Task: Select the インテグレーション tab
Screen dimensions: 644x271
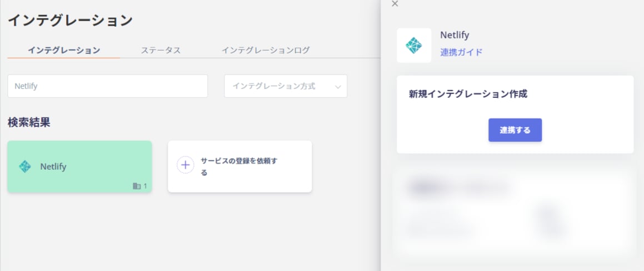Action: [64, 50]
